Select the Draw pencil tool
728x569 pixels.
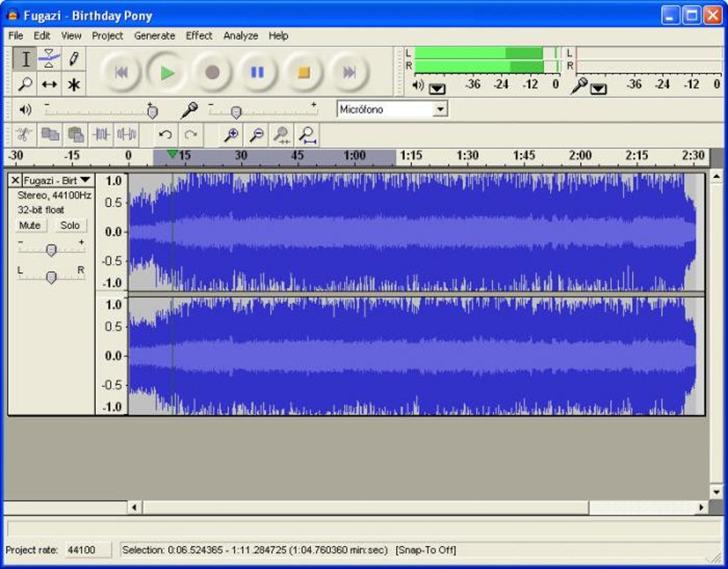click(x=73, y=59)
